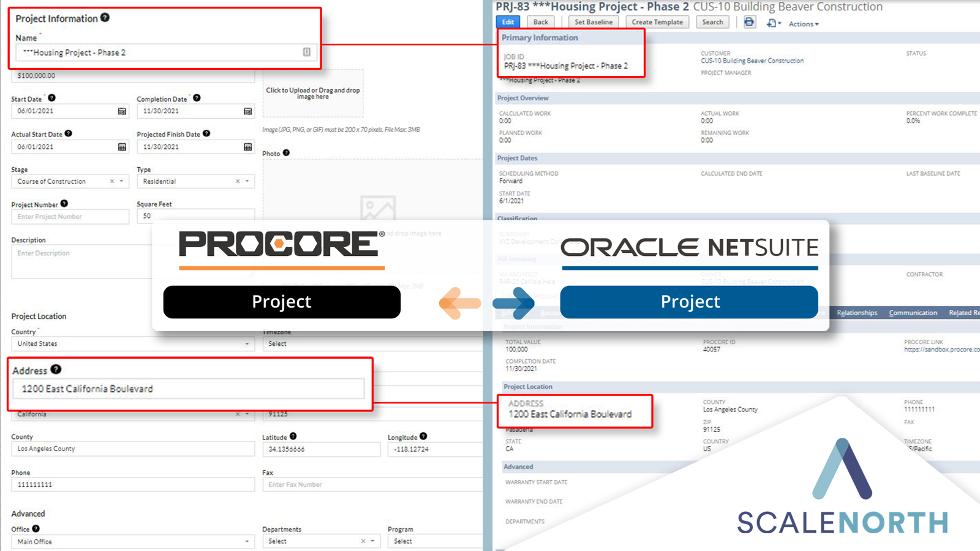Image resolution: width=980 pixels, height=551 pixels.
Task: Click the Photo help icon
Action: point(286,153)
